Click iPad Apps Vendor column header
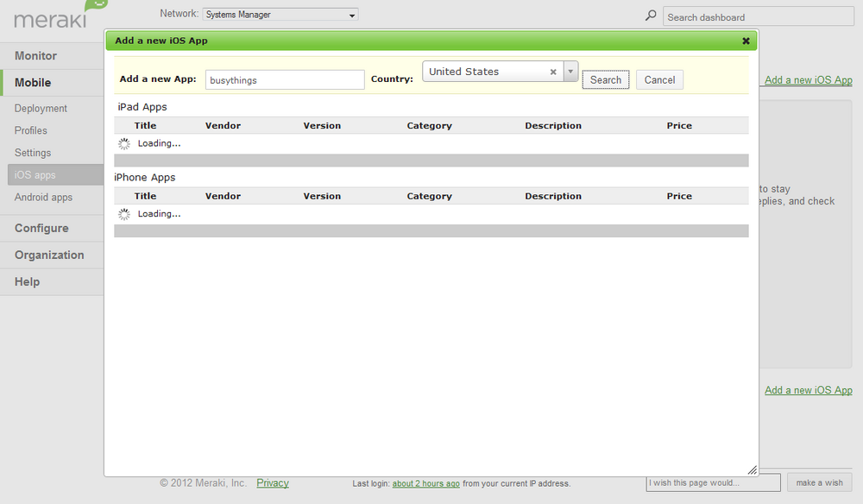 [x=223, y=125]
